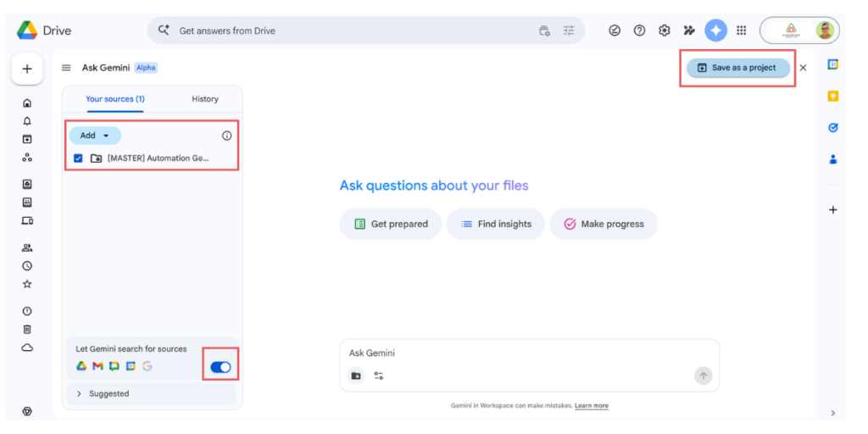
Task: Click the Gemini icon at bottom-left
Action: click(26, 411)
